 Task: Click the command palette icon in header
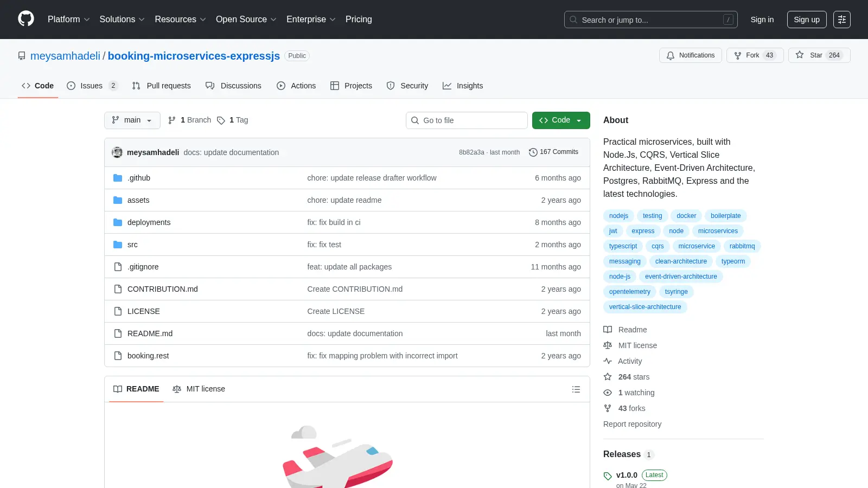[842, 20]
